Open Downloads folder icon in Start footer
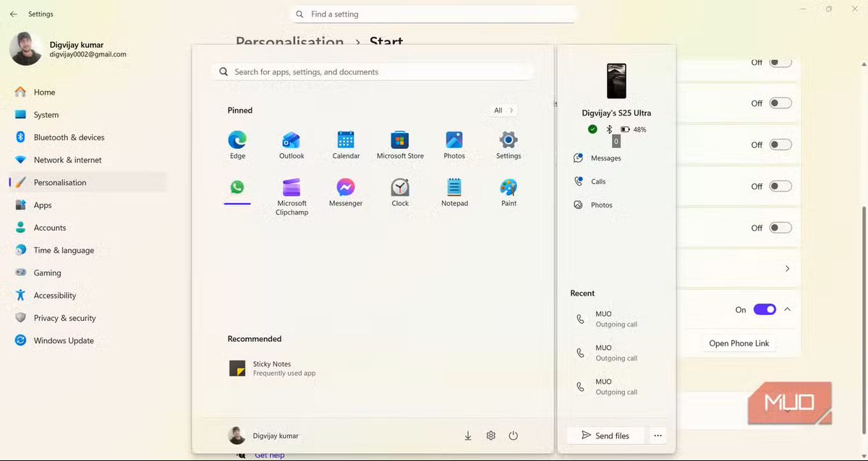 pyautogui.click(x=468, y=436)
